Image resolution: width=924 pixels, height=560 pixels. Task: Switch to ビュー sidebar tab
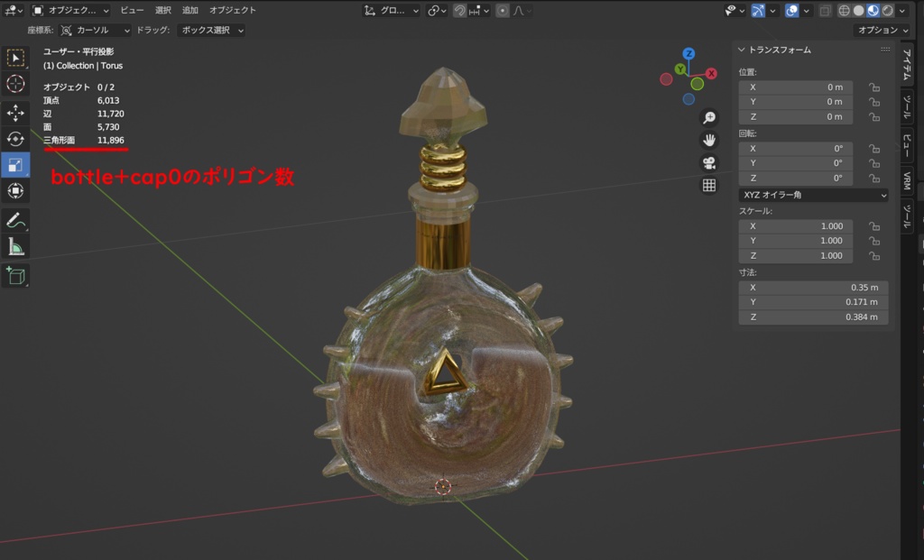click(x=907, y=145)
